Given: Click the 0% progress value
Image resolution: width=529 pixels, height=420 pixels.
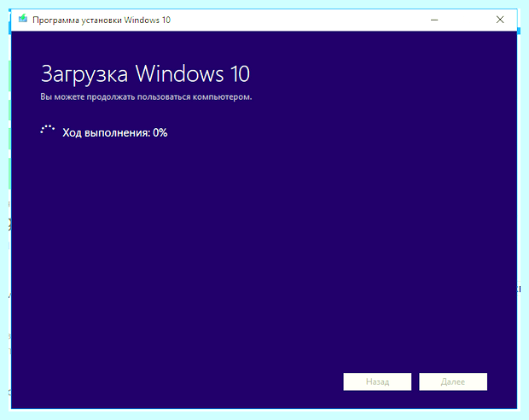Looking at the screenshot, I should point(160,132).
